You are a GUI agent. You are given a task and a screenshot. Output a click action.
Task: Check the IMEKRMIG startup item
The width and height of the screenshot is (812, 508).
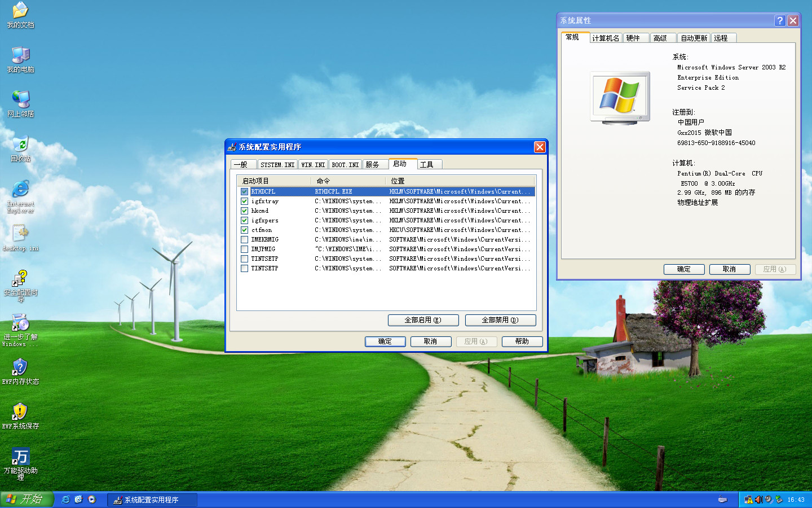click(244, 240)
